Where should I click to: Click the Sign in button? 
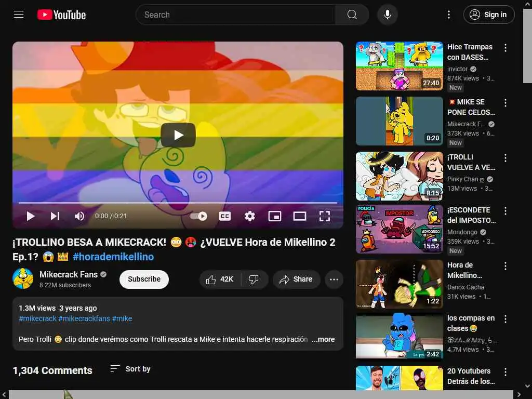(x=488, y=15)
